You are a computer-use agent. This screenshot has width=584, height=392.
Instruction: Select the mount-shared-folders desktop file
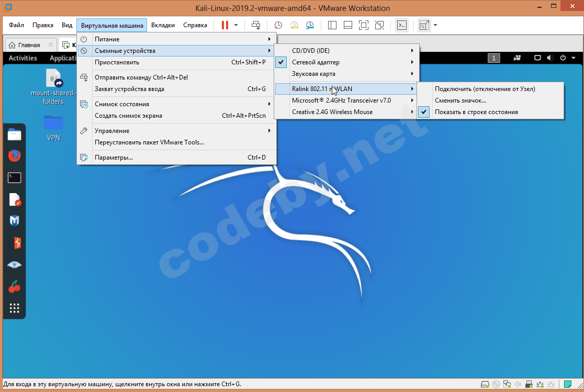pyautogui.click(x=53, y=87)
